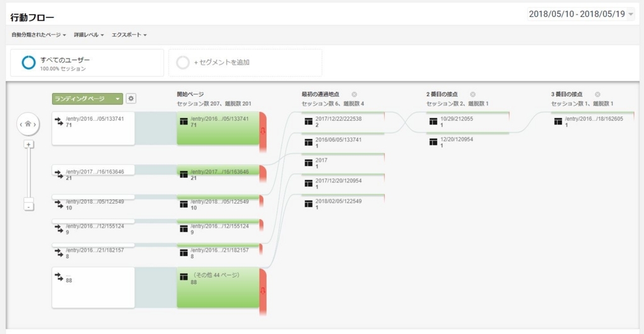Click the red drop-off arrow on その他 44 ページ

point(263,291)
